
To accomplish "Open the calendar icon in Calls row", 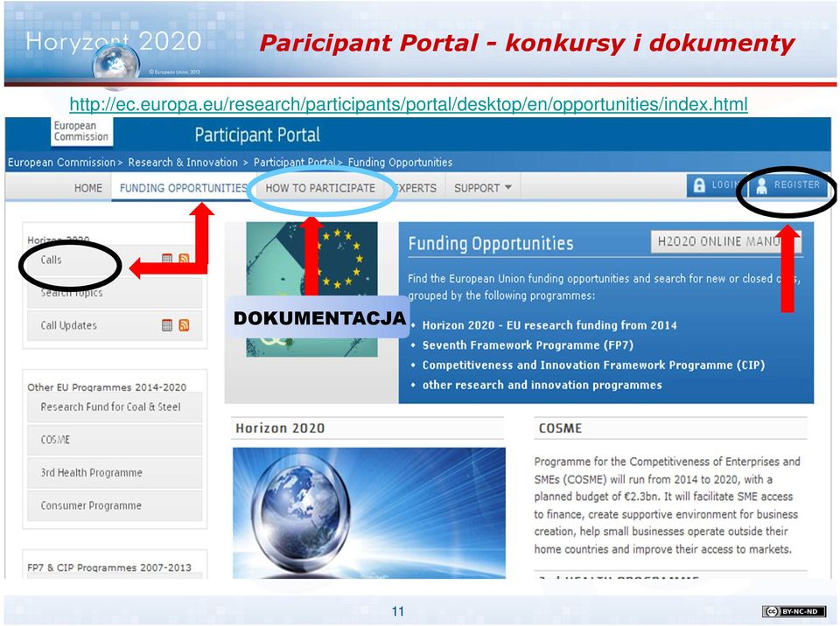I will point(167,259).
